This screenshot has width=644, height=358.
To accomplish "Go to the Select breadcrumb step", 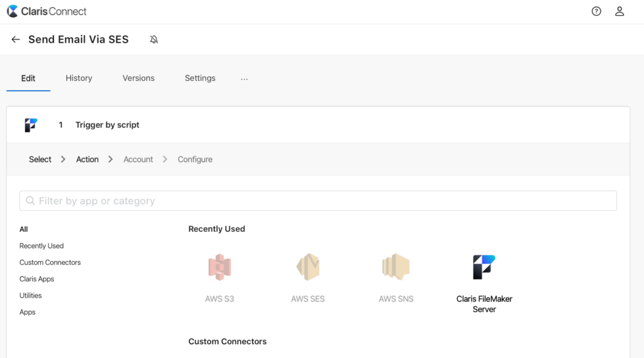I will (40, 159).
